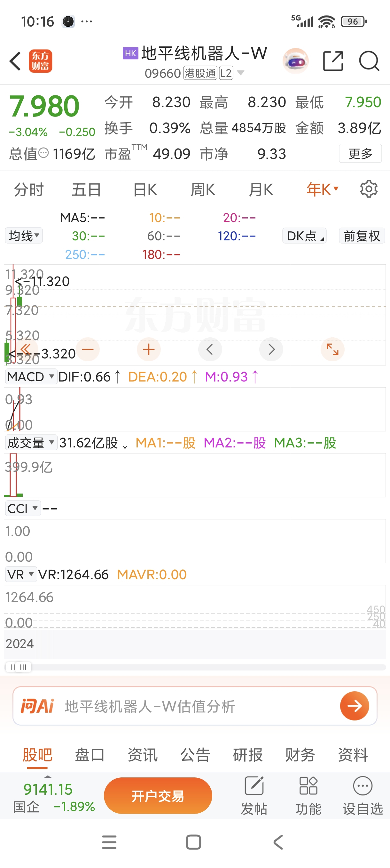This screenshot has height=868, width=390.
Task: Tap the HK market badge
Action: (130, 53)
